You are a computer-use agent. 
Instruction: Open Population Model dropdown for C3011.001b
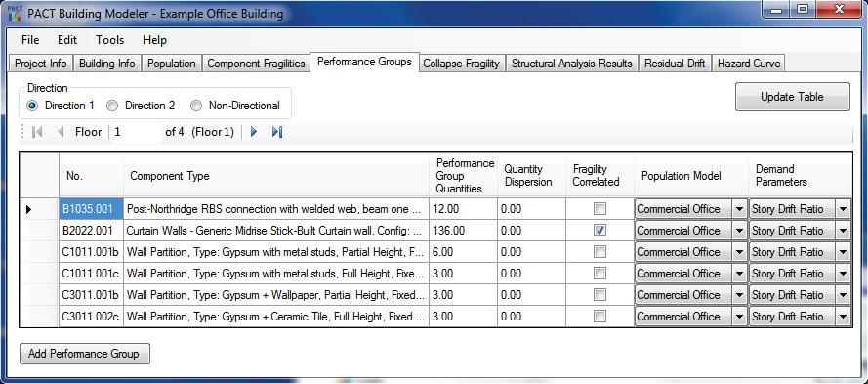coord(739,295)
